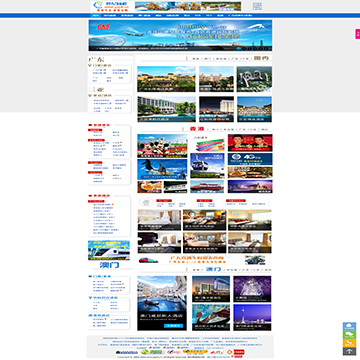Open the cable car attraction thumbnail
This screenshot has width=360, height=360.
click(207, 166)
